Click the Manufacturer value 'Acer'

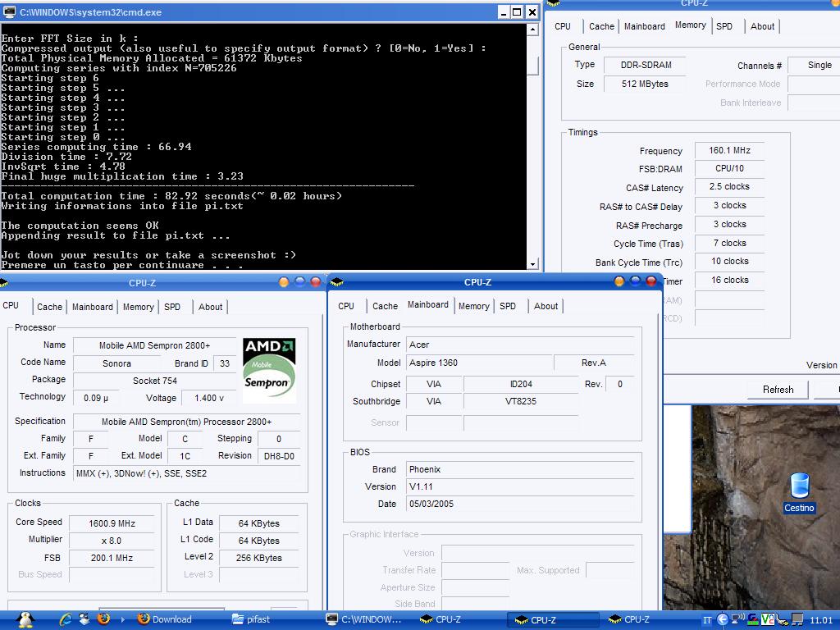521,345
